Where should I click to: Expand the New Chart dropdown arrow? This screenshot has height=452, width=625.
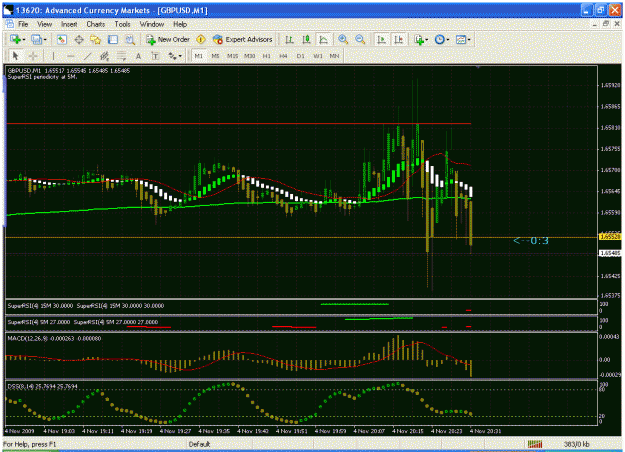coord(24,40)
